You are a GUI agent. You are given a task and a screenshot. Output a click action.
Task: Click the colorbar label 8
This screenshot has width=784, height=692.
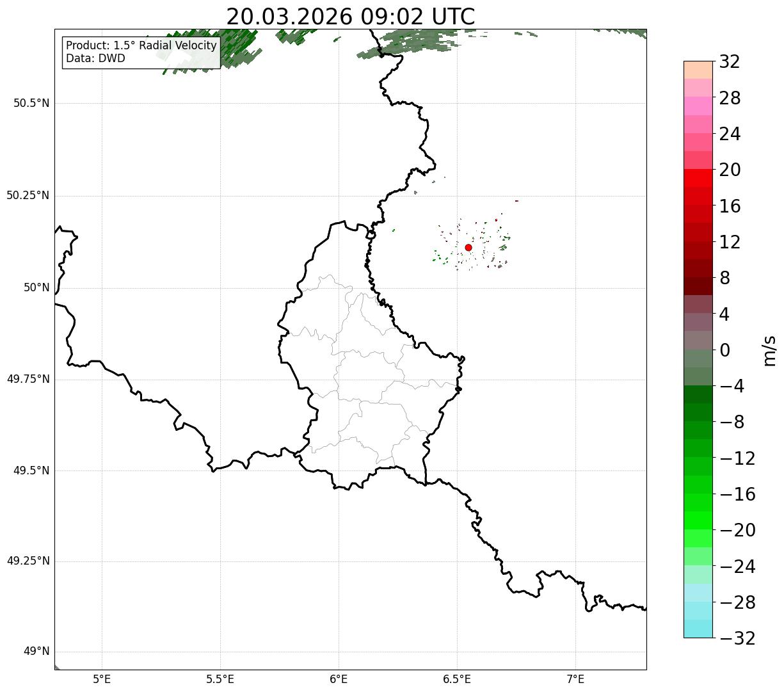click(724, 278)
